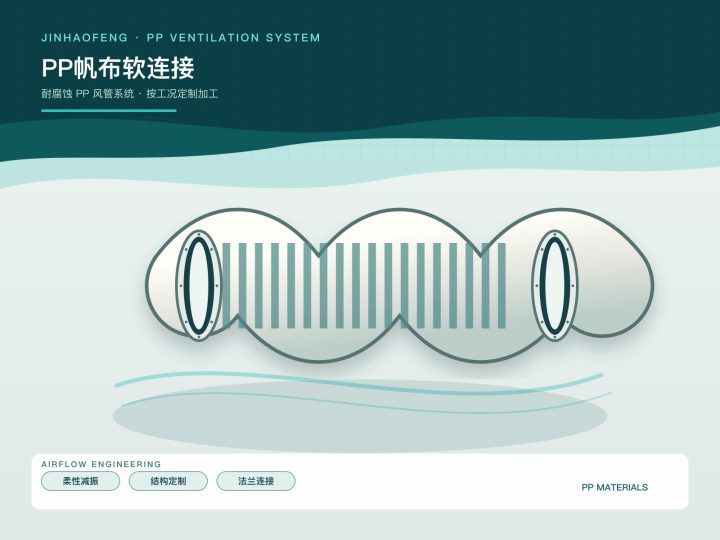Click the PP帆布软连接 title
This screenshot has width=720, height=540.
point(118,68)
